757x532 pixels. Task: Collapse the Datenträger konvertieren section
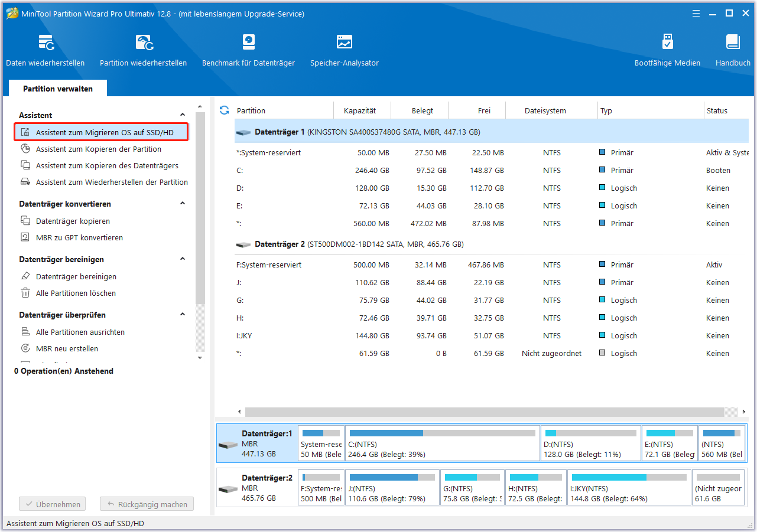click(183, 203)
